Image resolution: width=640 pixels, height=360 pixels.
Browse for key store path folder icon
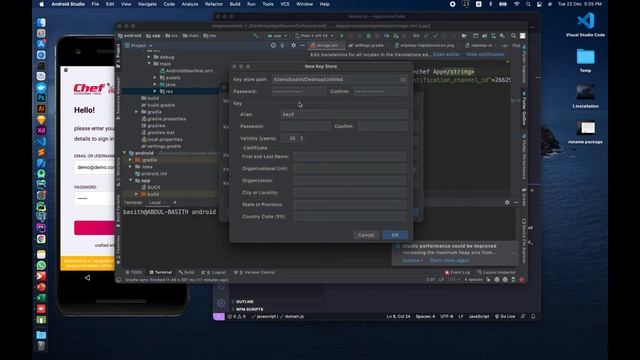(x=403, y=79)
